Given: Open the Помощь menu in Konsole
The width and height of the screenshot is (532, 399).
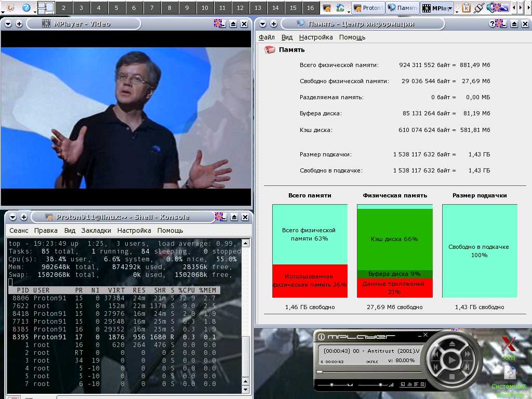Looking at the screenshot, I should 170,230.
